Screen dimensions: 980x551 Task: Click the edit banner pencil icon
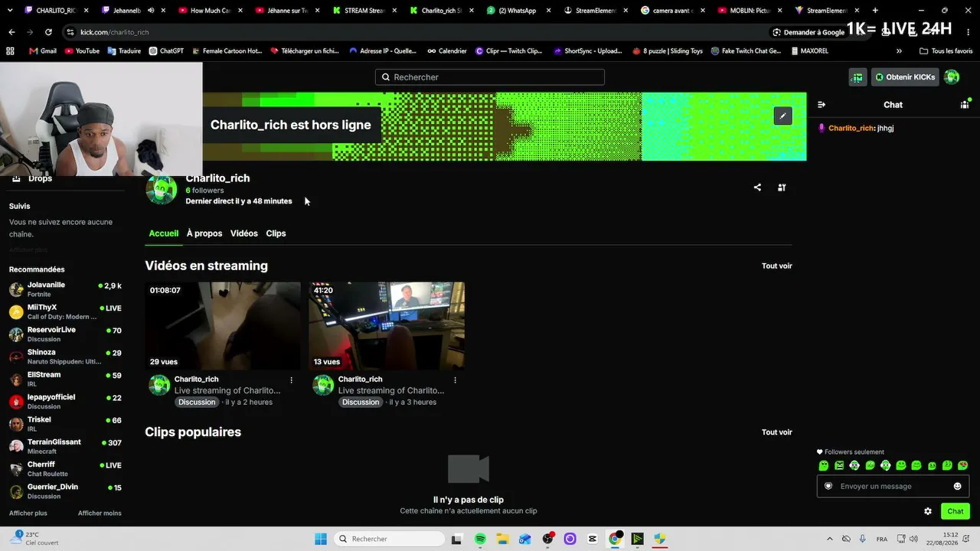(x=782, y=116)
